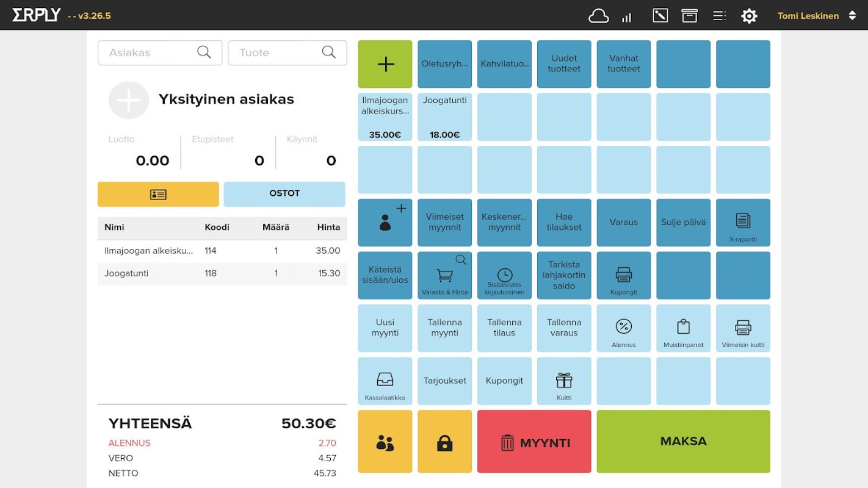Click the resize window icon in header
This screenshot has height=488, width=868.
(x=660, y=16)
